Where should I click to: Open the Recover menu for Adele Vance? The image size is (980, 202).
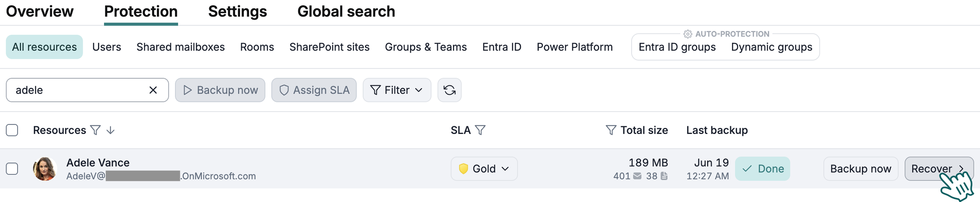(939, 169)
